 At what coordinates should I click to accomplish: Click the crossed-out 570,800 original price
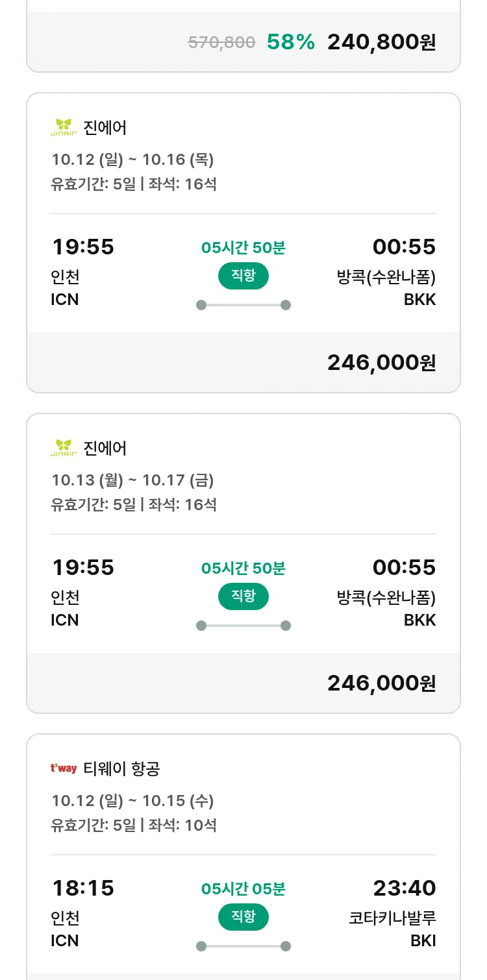click(221, 43)
